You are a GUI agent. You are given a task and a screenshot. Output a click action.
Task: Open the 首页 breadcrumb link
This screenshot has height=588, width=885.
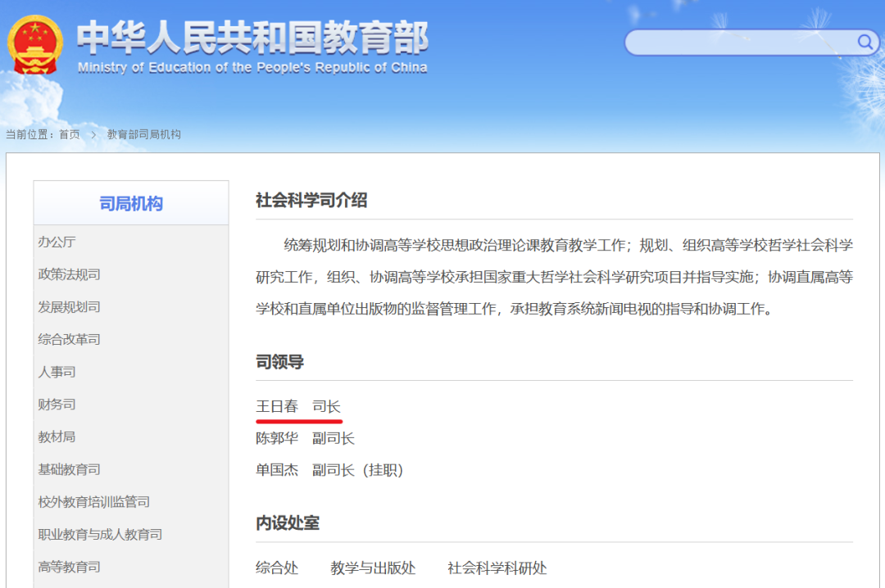click(70, 134)
